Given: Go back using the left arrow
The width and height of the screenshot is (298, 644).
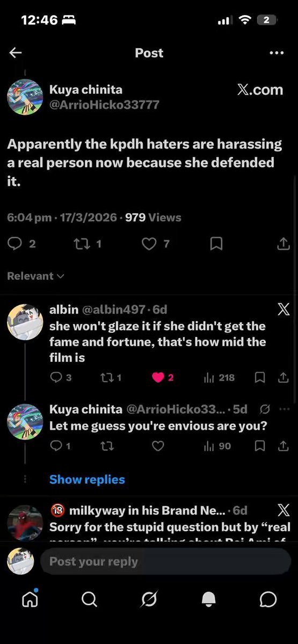Looking at the screenshot, I should (x=16, y=53).
